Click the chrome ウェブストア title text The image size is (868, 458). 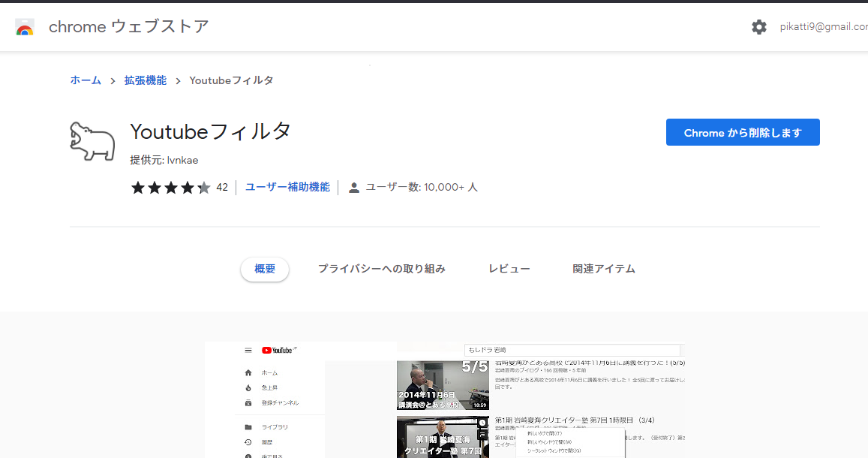pos(129,26)
